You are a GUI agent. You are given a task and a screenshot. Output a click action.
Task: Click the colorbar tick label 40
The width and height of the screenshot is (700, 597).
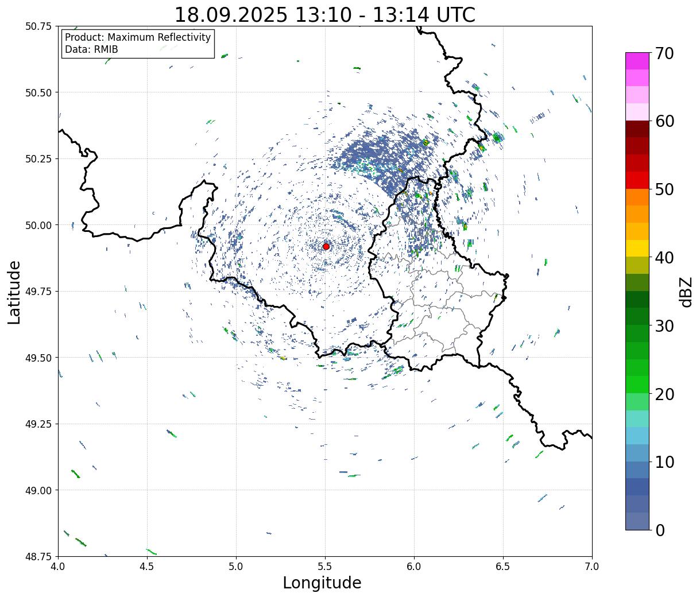(664, 258)
